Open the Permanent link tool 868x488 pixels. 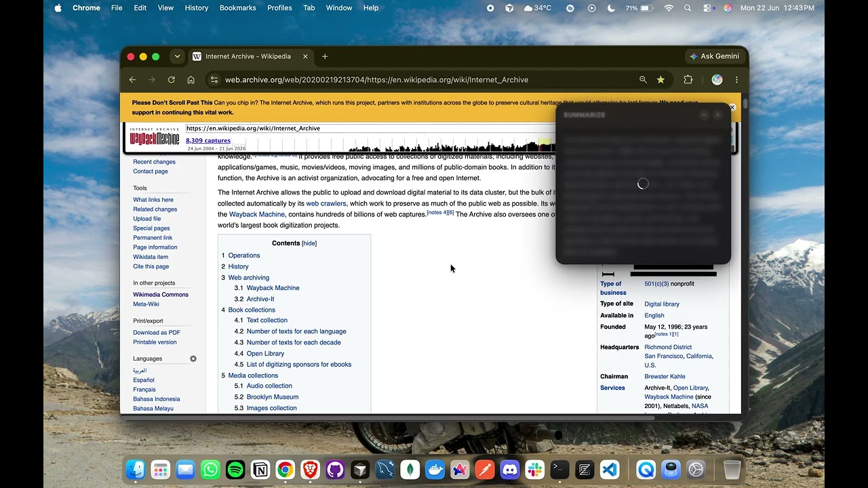coord(153,238)
